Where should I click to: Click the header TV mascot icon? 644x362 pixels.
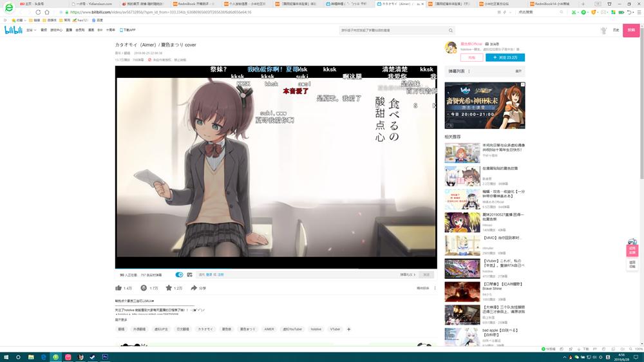click(603, 30)
